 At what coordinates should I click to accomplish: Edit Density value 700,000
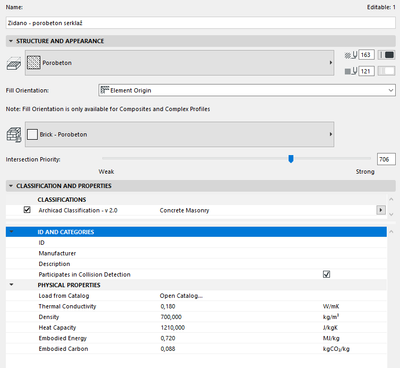pyautogui.click(x=171, y=317)
